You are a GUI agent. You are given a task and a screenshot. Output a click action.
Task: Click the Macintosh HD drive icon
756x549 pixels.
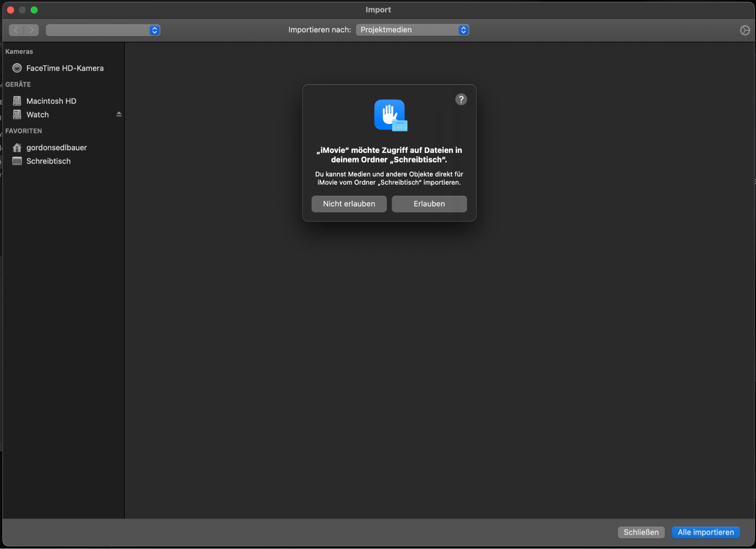point(17,101)
